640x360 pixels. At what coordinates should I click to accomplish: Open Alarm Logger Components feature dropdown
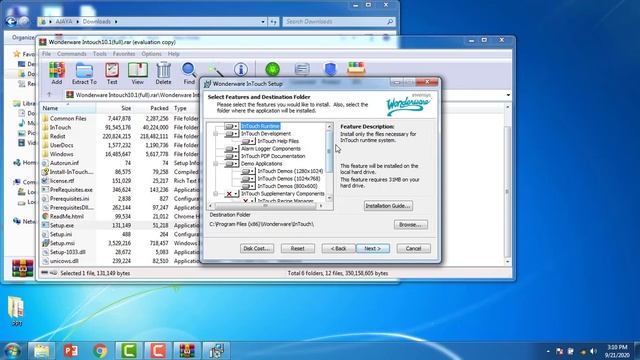[x=231, y=149]
